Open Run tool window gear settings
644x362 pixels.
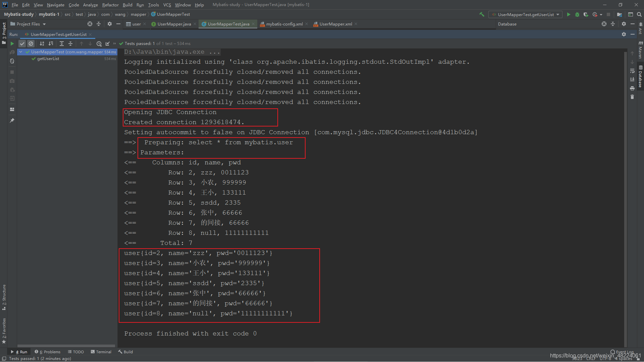click(x=624, y=34)
